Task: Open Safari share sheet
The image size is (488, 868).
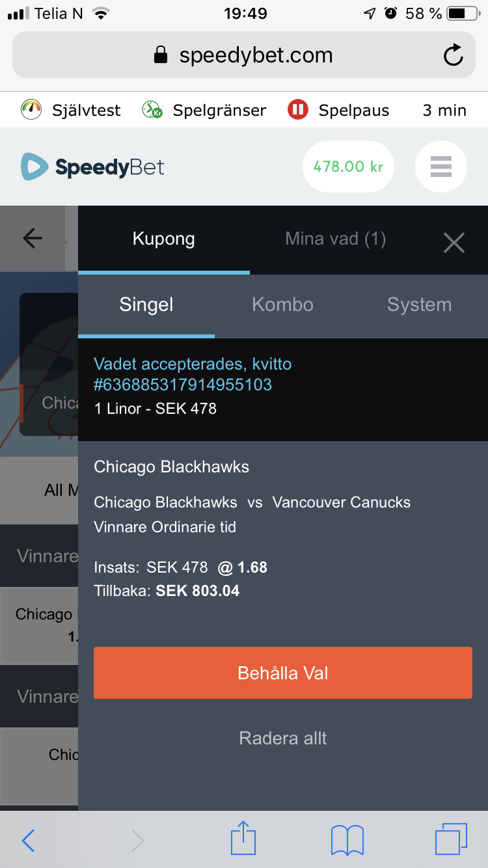Action: 243,838
